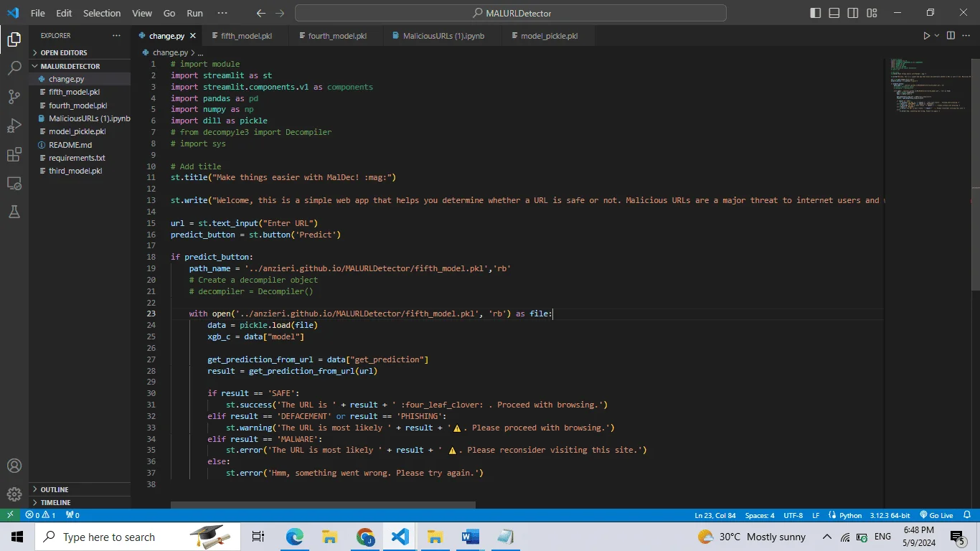This screenshot has width=980, height=551.
Task: Split the editor to the right
Action: [x=951, y=36]
